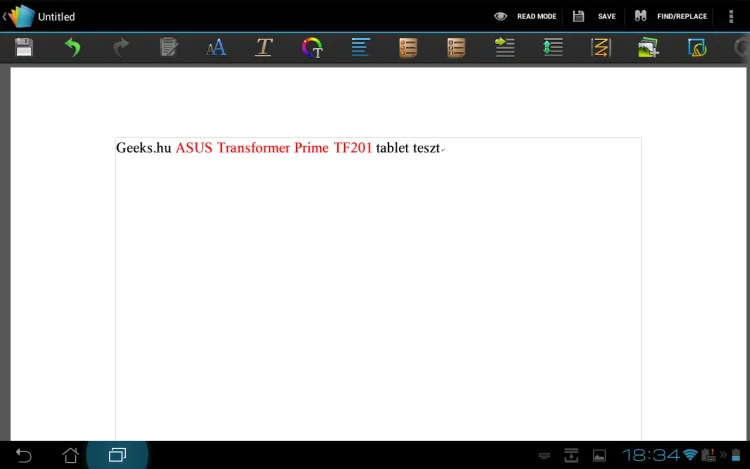Open the text alignment options
Screen dimensions: 750x469
tap(360, 47)
